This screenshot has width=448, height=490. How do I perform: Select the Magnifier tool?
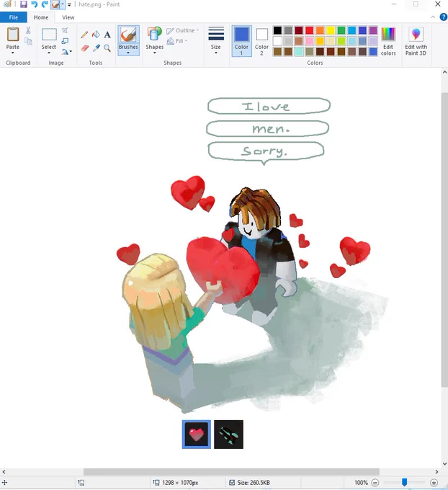(x=107, y=48)
